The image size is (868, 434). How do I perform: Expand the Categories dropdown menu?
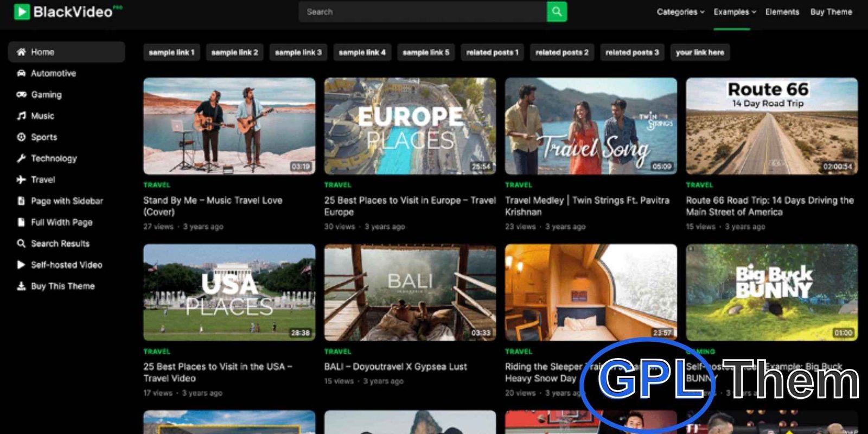680,12
